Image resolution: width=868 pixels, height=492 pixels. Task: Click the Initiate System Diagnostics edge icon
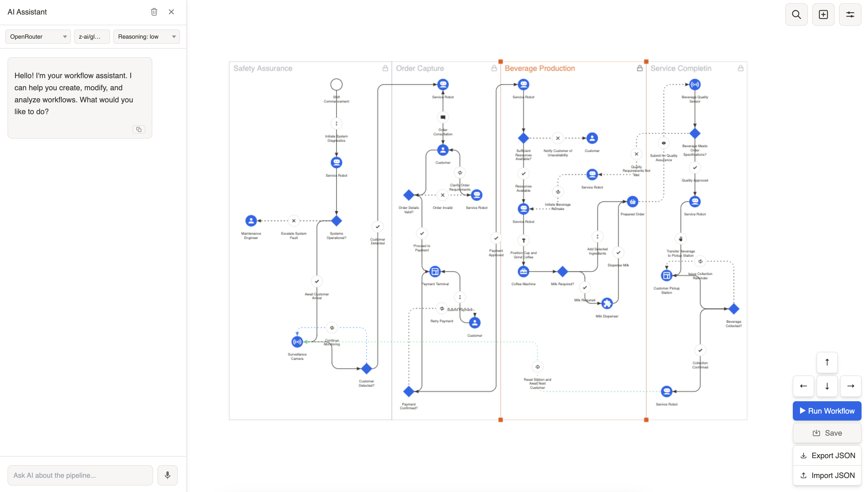pos(336,124)
